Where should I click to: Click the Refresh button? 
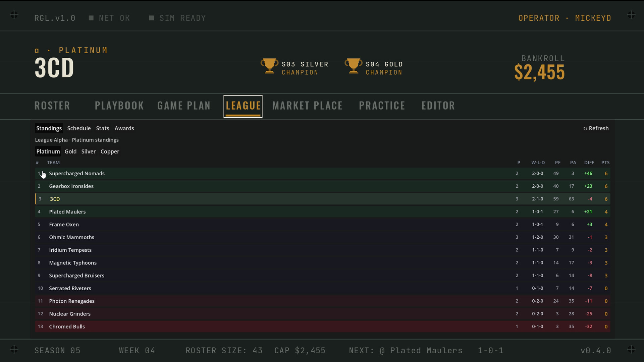coord(596,128)
